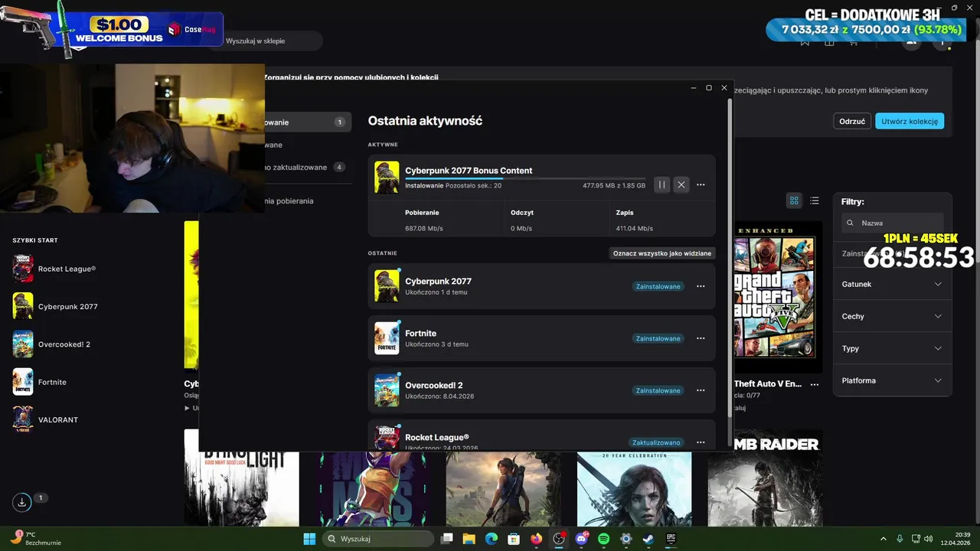Screen dimensions: 980x551
Task: Open options dots on Grand Theft Auto V card
Action: coord(815,384)
